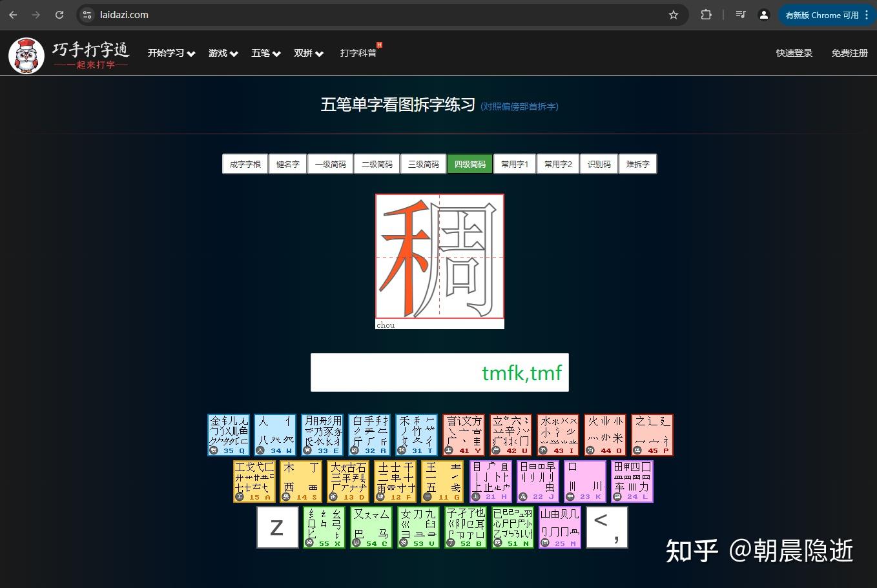
Task: Click the 52 B key card
Action: point(466,527)
